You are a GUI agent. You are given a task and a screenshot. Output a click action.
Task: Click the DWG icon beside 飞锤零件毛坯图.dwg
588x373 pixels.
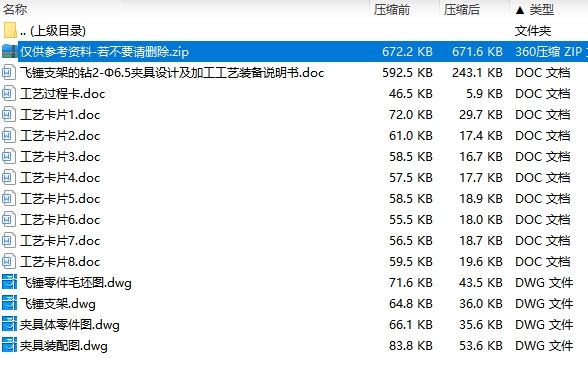pos(9,282)
